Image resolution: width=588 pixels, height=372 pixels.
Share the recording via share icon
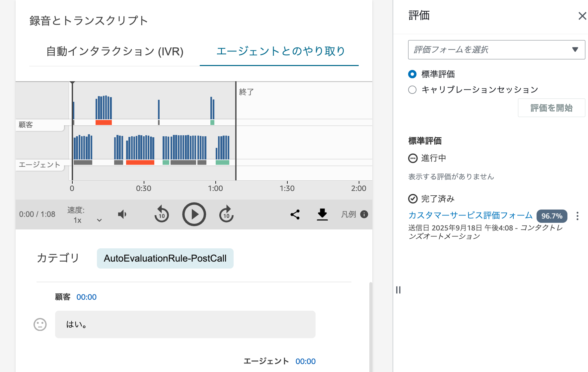click(x=295, y=215)
